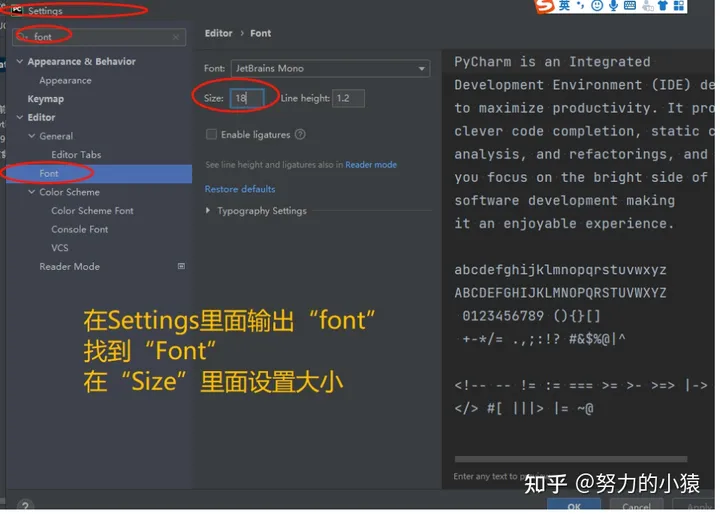Click the preview horizontal scrollbar
Image resolution: width=720 pixels, height=514 pixels.
(571, 461)
